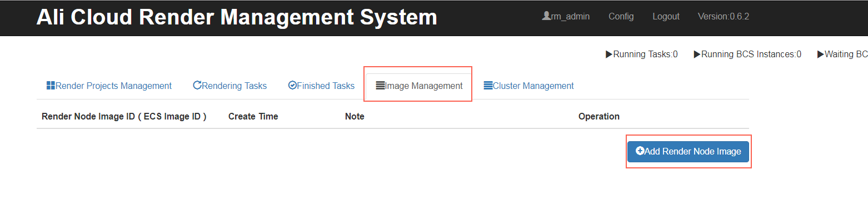Screen dimensions: 868x224
Task: Log out using the Logout link
Action: [666, 16]
